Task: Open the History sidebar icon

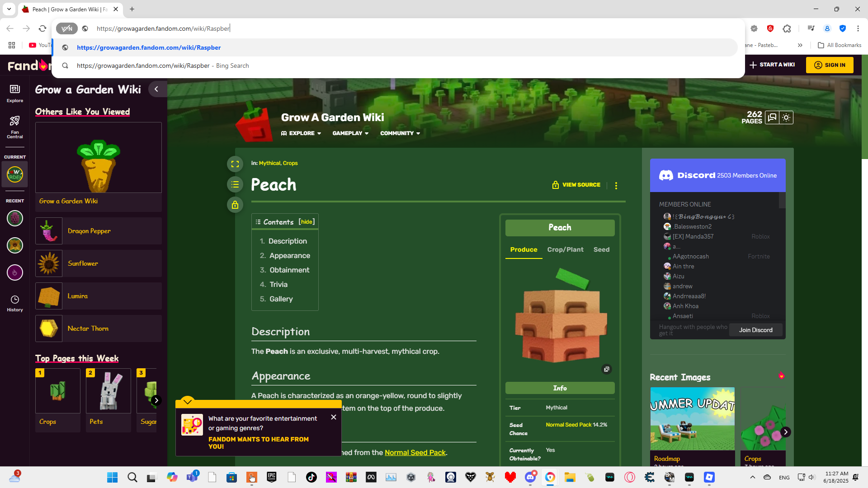Action: pyautogui.click(x=15, y=304)
